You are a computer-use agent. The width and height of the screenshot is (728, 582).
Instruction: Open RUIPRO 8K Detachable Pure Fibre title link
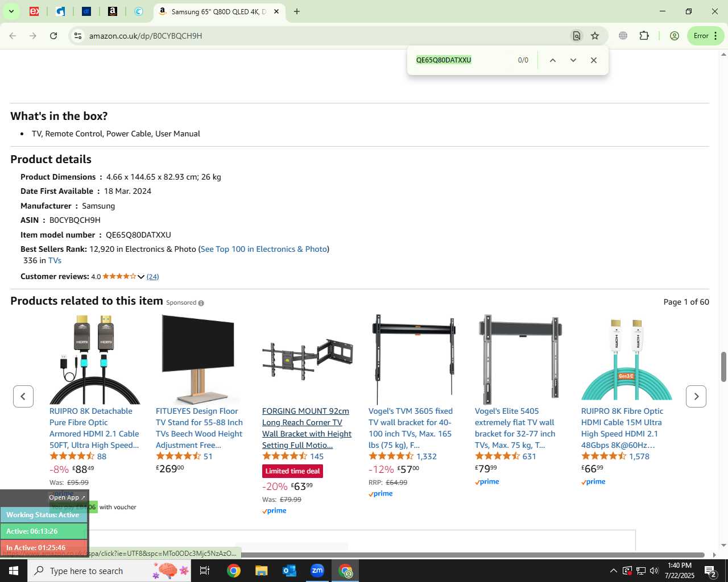click(x=94, y=428)
